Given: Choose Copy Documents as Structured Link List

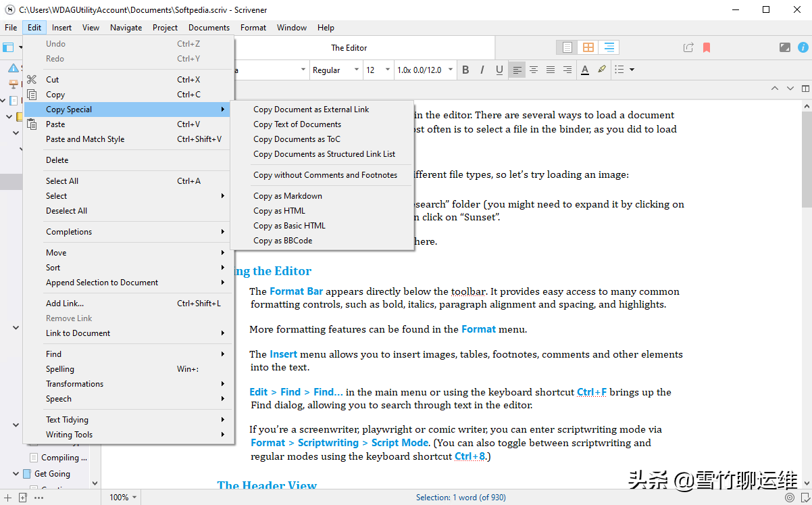Looking at the screenshot, I should [x=322, y=154].
